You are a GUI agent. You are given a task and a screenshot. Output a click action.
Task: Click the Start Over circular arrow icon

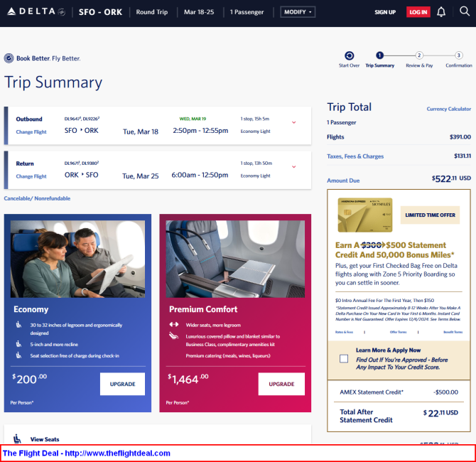click(349, 55)
